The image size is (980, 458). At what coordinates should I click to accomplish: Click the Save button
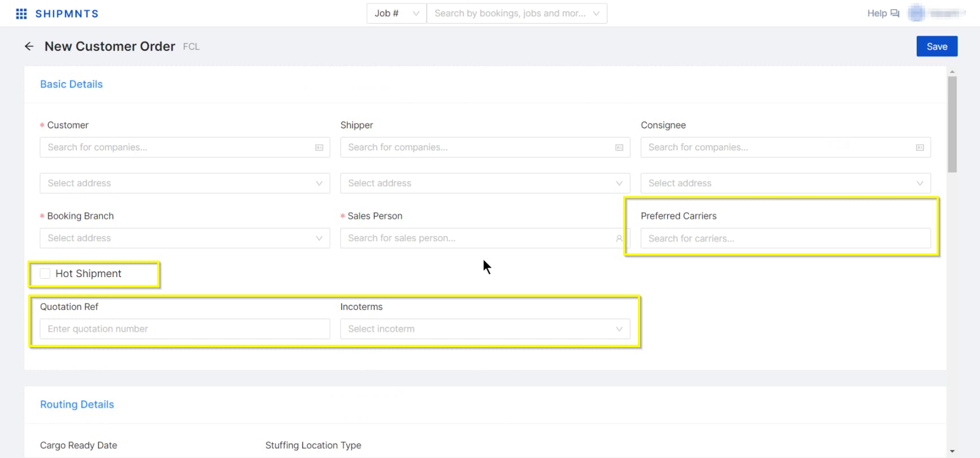pos(936,46)
